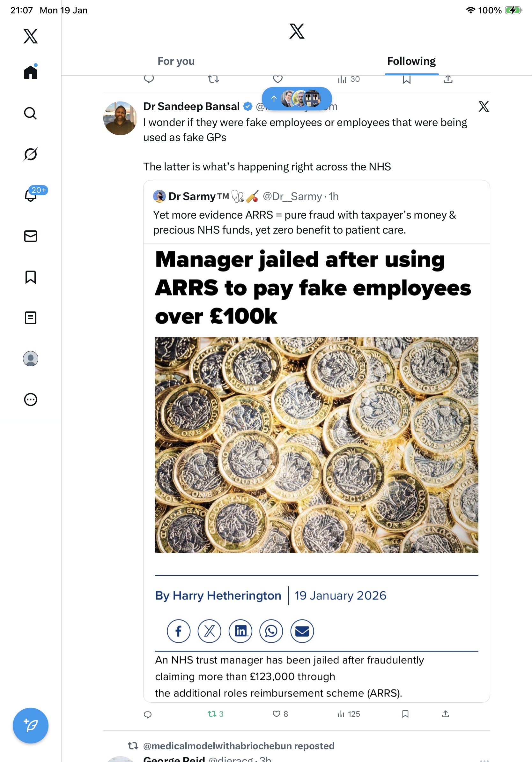
Task: Reply to Dr Sandeep Bansal's post
Action: 148,714
